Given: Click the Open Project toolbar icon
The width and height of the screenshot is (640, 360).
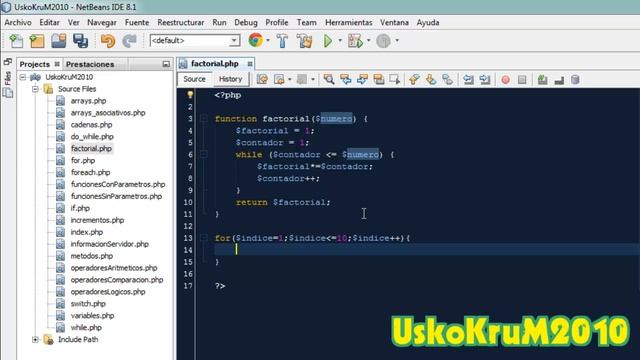Looking at the screenshot, I should click(x=59, y=41).
